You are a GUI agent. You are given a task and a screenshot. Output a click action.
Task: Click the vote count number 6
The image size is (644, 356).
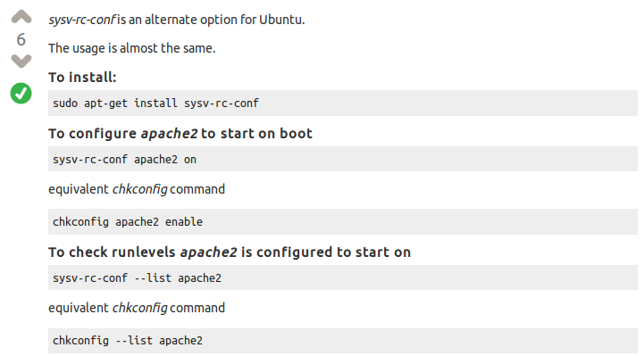point(21,39)
